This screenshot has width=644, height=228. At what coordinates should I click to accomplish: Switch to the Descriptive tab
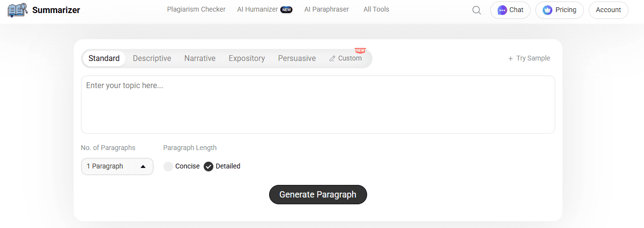pyautogui.click(x=152, y=59)
